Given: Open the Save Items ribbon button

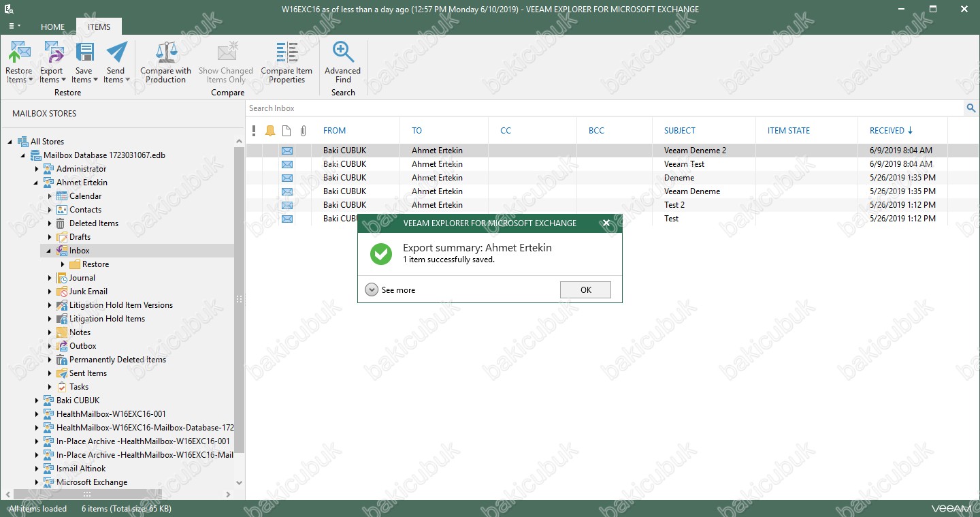Looking at the screenshot, I should click(84, 62).
